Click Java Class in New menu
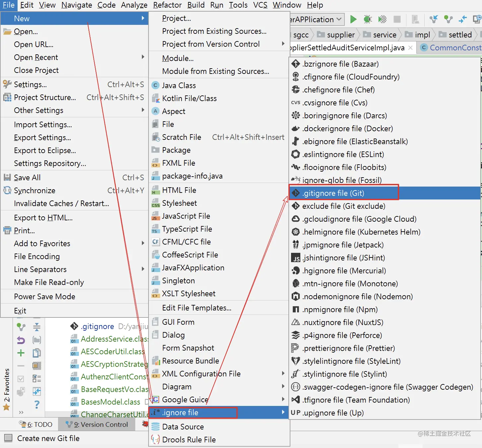Image resolution: width=482 pixels, height=448 pixels. [219, 85]
